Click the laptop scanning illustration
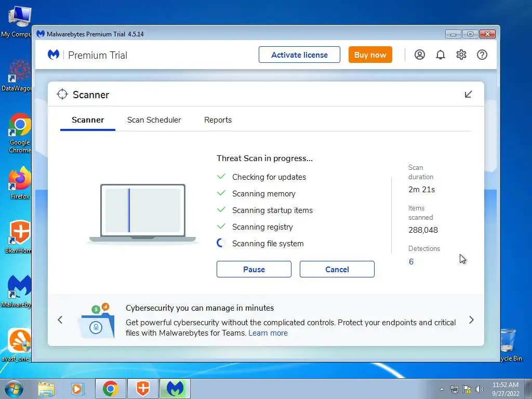 (x=142, y=214)
